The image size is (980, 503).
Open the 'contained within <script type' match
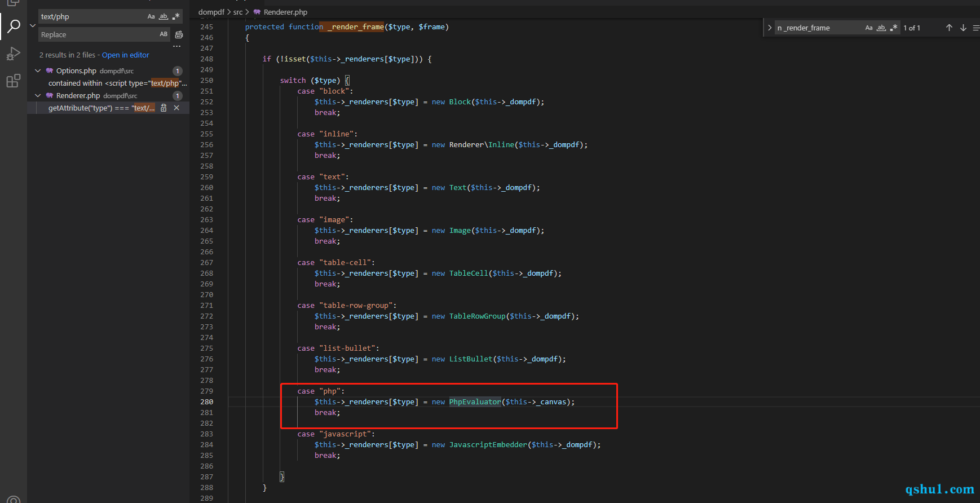point(117,83)
